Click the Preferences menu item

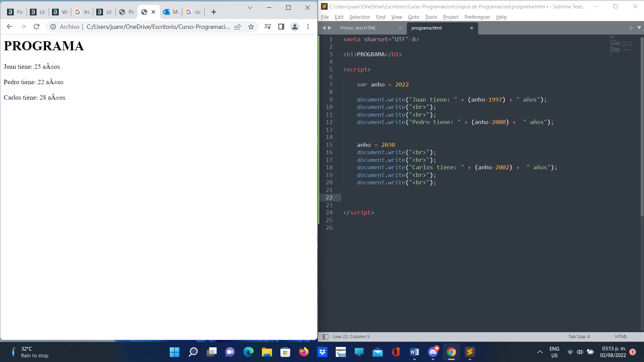click(477, 17)
